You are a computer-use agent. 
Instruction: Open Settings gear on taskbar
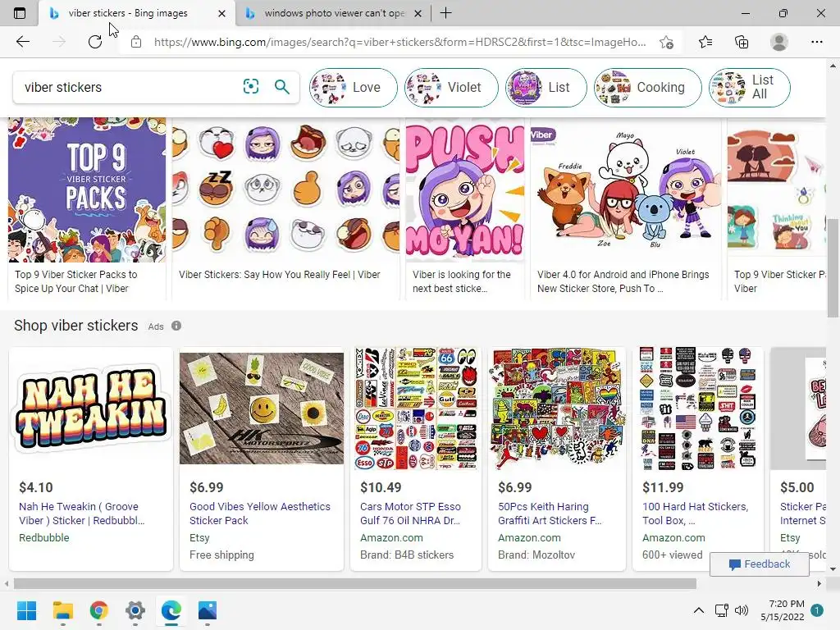click(135, 610)
